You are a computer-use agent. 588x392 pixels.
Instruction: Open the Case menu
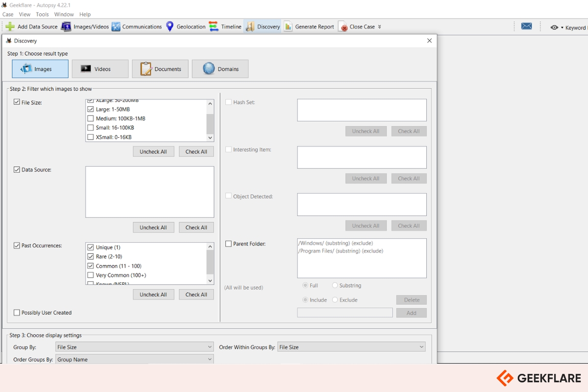[8, 14]
